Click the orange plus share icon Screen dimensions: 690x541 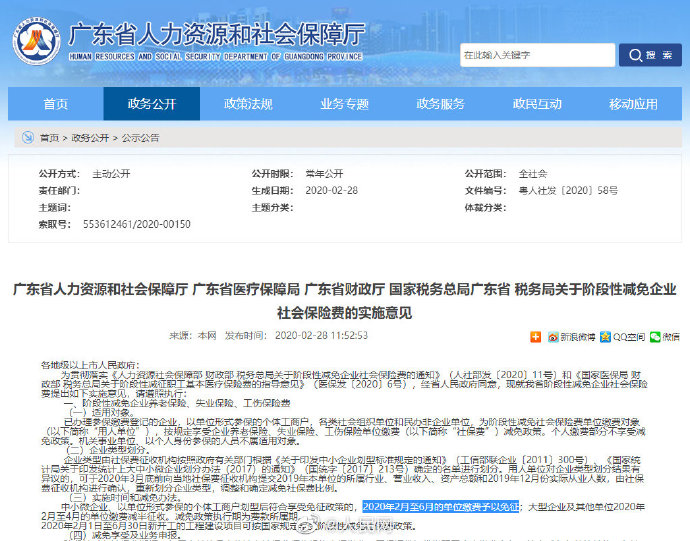coord(536,337)
